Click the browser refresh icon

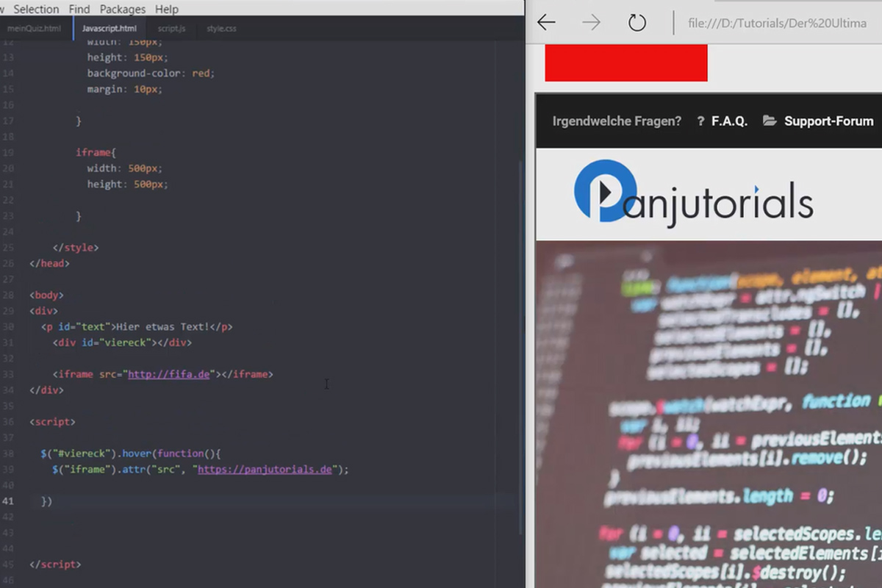click(x=637, y=23)
